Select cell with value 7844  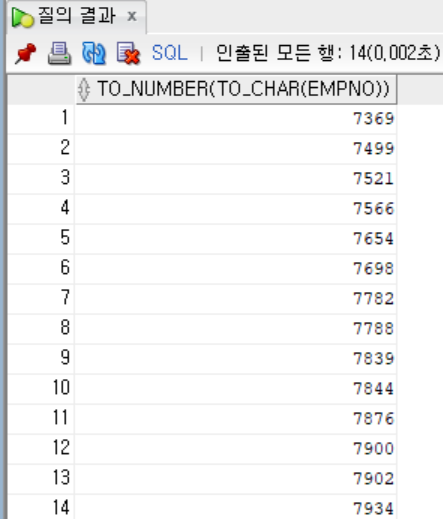coord(236,389)
